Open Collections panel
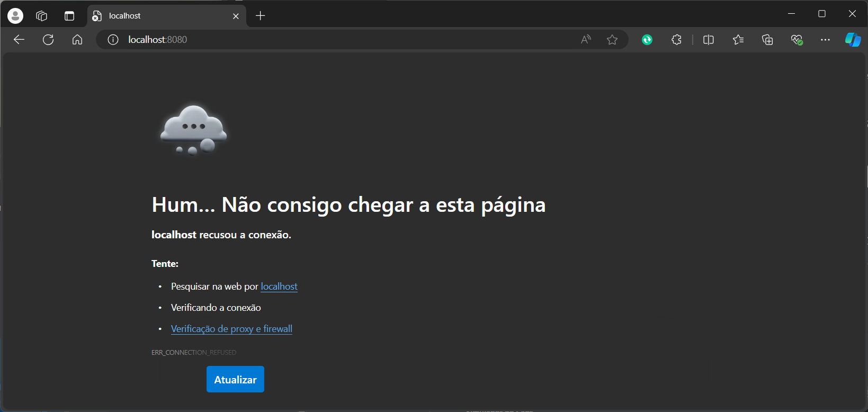 (x=767, y=40)
